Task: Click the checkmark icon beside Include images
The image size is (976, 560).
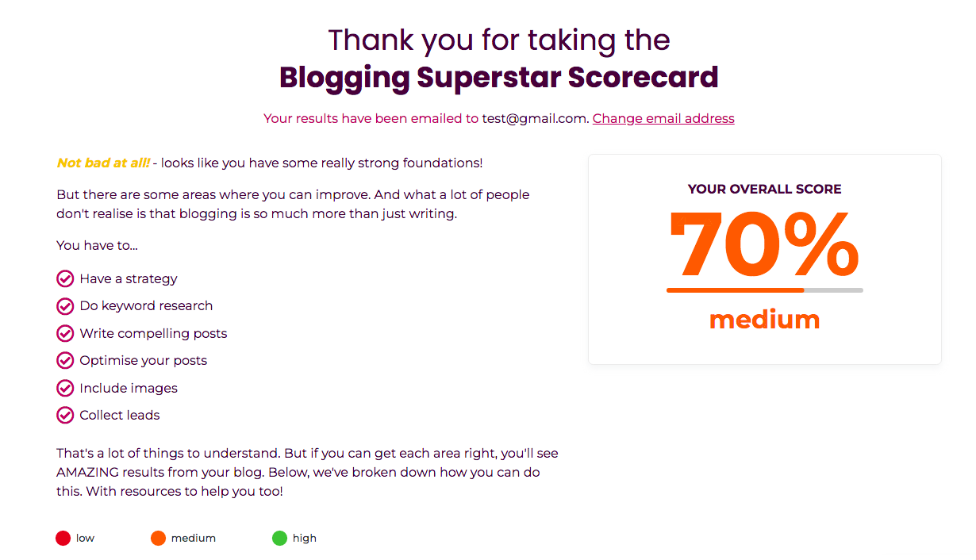Action: (65, 389)
